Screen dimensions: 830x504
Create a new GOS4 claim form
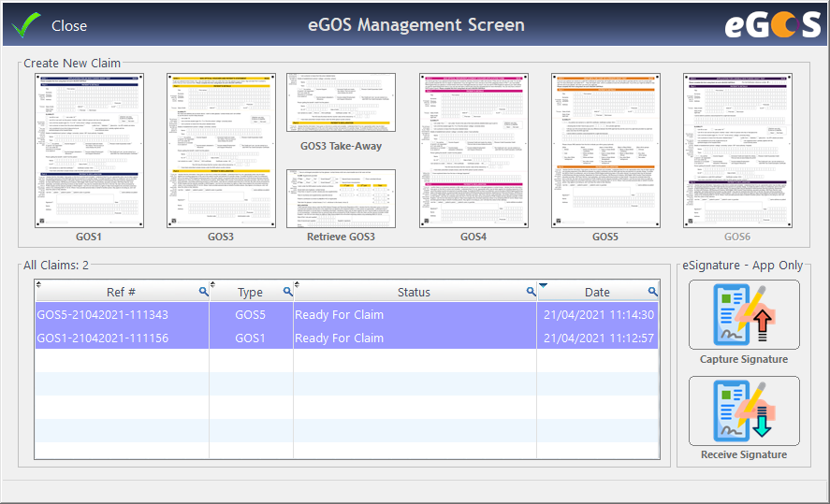point(473,151)
